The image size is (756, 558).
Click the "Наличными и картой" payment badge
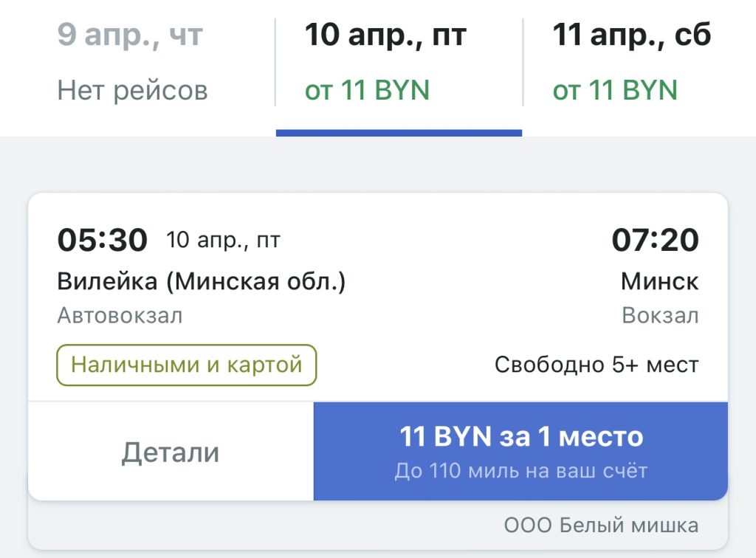click(187, 365)
